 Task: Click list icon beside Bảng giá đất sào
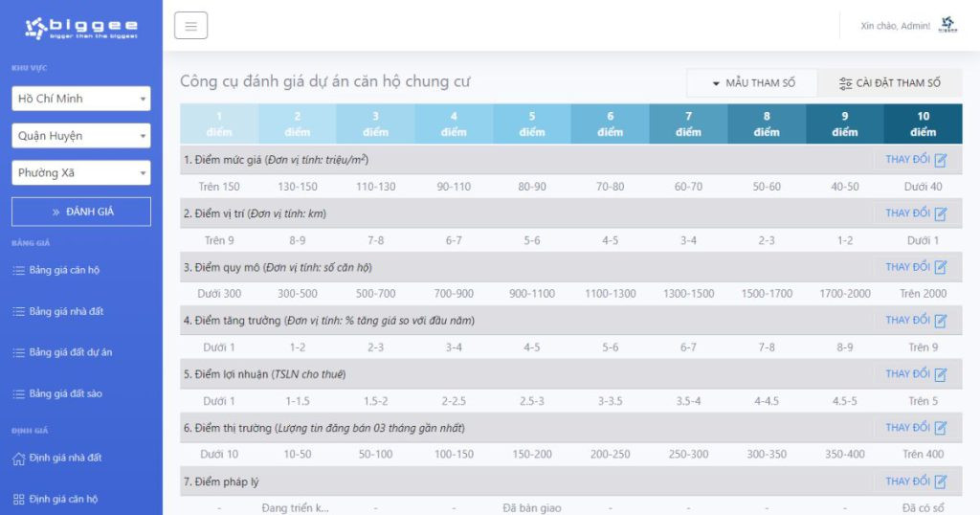pyautogui.click(x=19, y=394)
